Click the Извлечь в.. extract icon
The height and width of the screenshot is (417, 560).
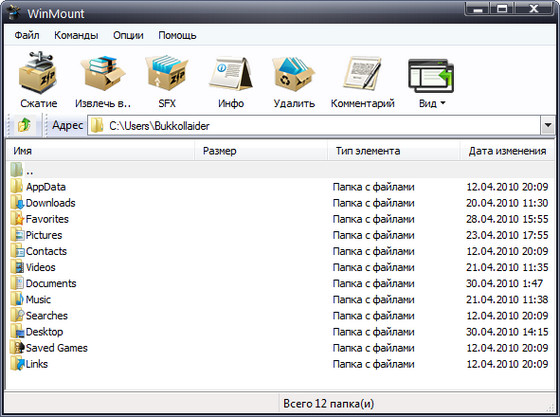[103, 73]
